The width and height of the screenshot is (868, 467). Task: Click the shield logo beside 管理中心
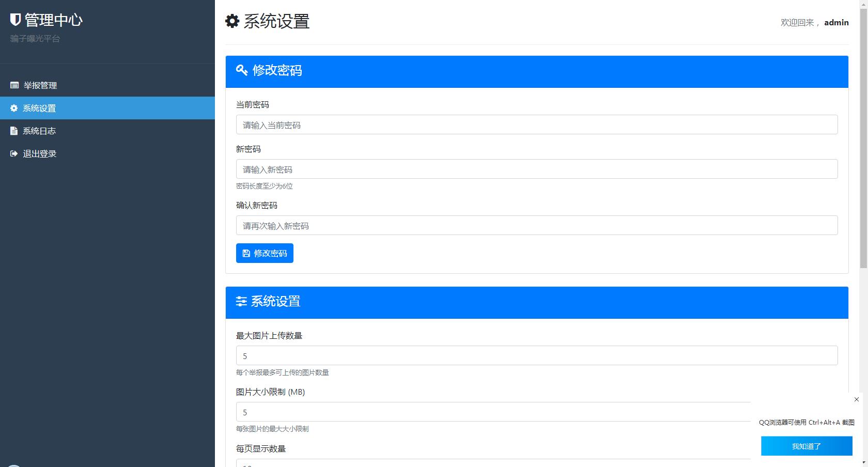(16, 20)
